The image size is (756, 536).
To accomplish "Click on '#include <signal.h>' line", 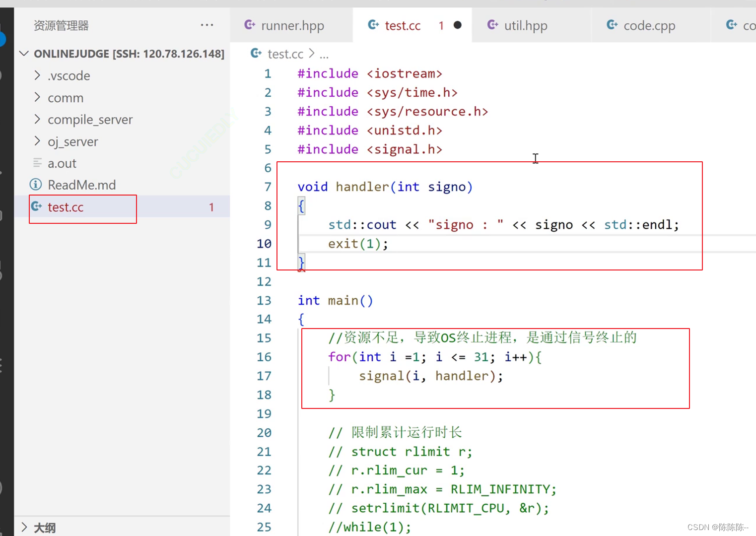I will (x=370, y=149).
